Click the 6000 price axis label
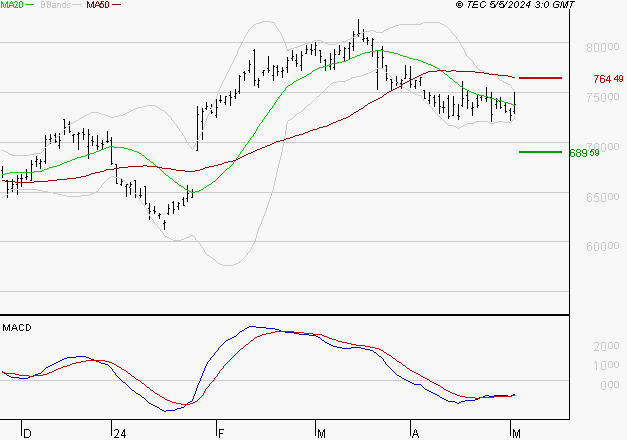Screen dimensions: 627x440 (603, 246)
